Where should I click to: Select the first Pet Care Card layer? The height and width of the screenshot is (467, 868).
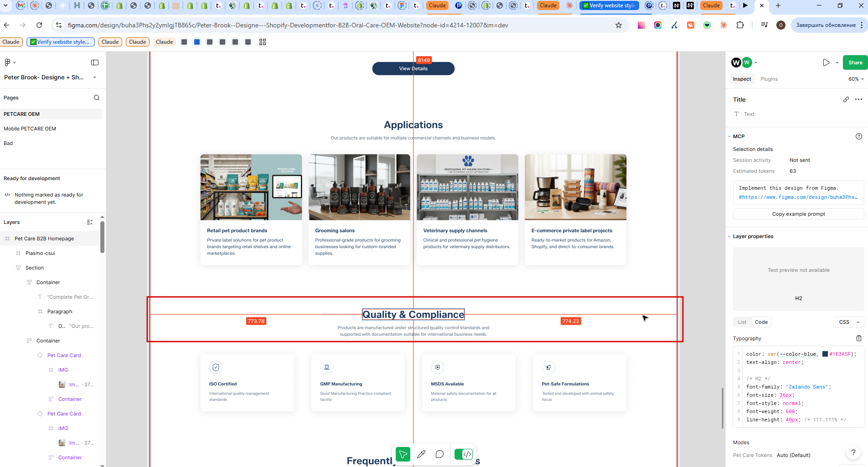[49, 355]
